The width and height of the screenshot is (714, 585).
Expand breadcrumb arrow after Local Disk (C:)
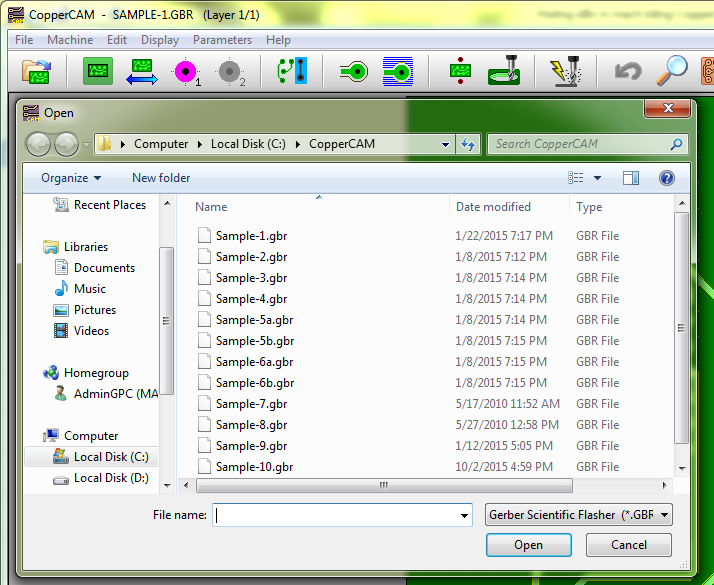pos(298,144)
